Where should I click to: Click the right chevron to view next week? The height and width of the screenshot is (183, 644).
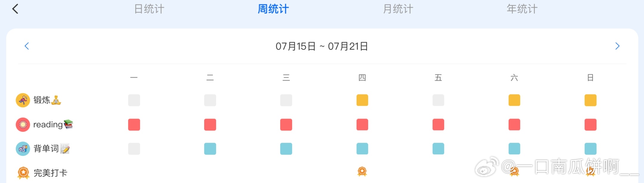[x=617, y=46]
